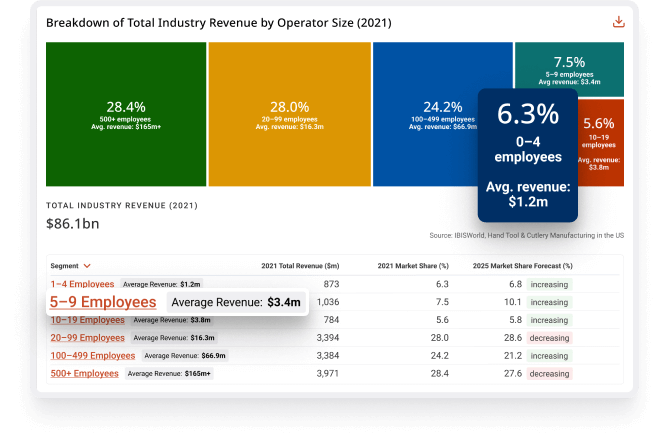Click the download chart icon
This screenshot has width=659, height=439.
click(618, 23)
